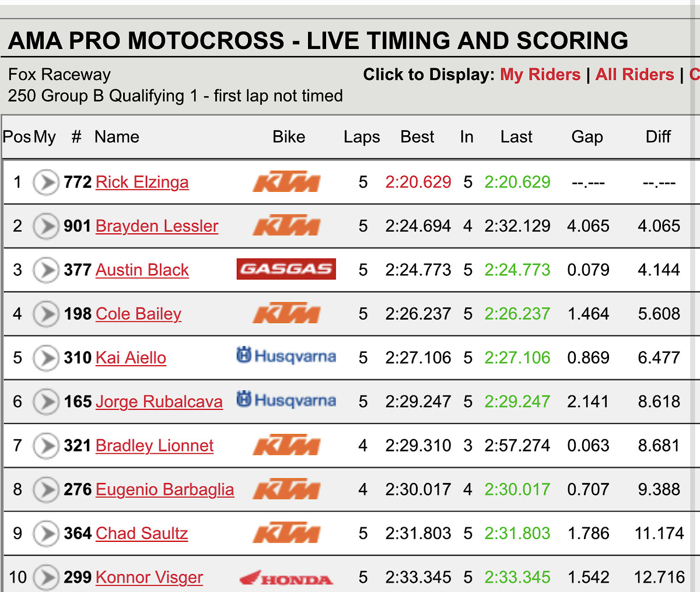Viewport: 700px width, 592px height.
Task: Toggle My Rider arrow for Cole Bailey
Action: pyautogui.click(x=45, y=314)
